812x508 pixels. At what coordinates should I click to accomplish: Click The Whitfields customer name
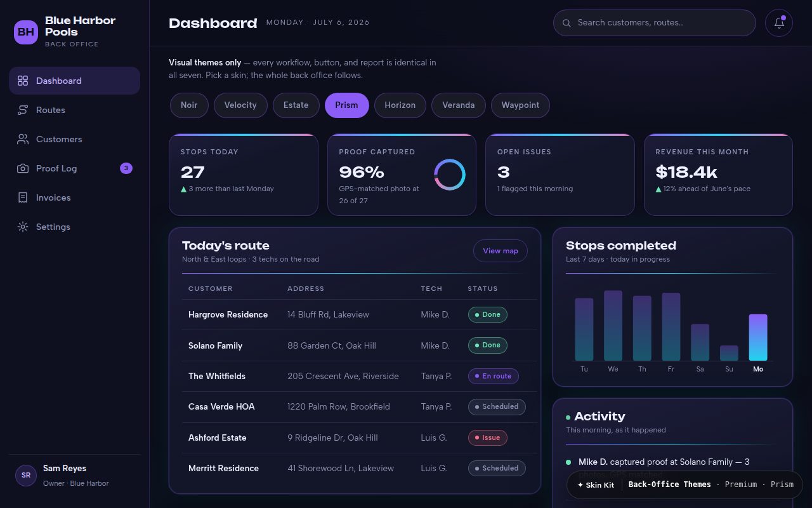click(217, 377)
